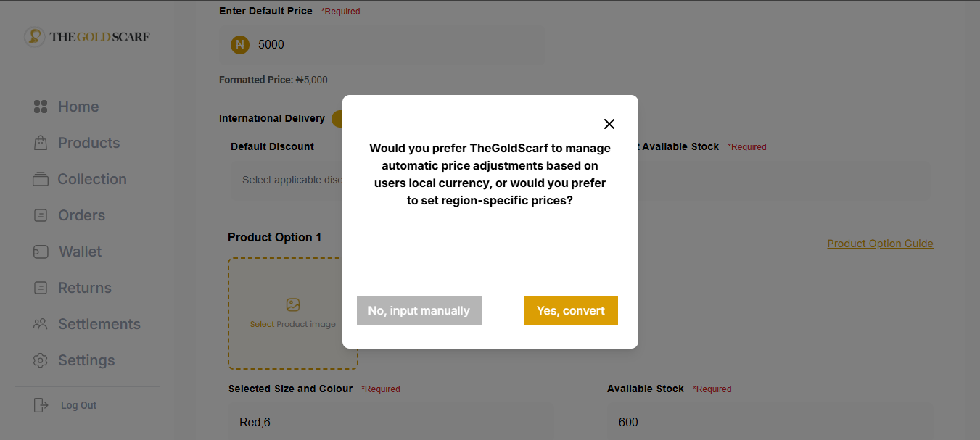Toggle the International Delivery switch

[x=337, y=119]
